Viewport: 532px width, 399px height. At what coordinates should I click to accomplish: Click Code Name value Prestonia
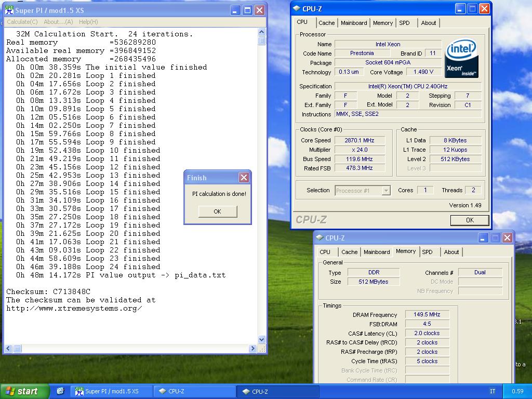point(362,54)
